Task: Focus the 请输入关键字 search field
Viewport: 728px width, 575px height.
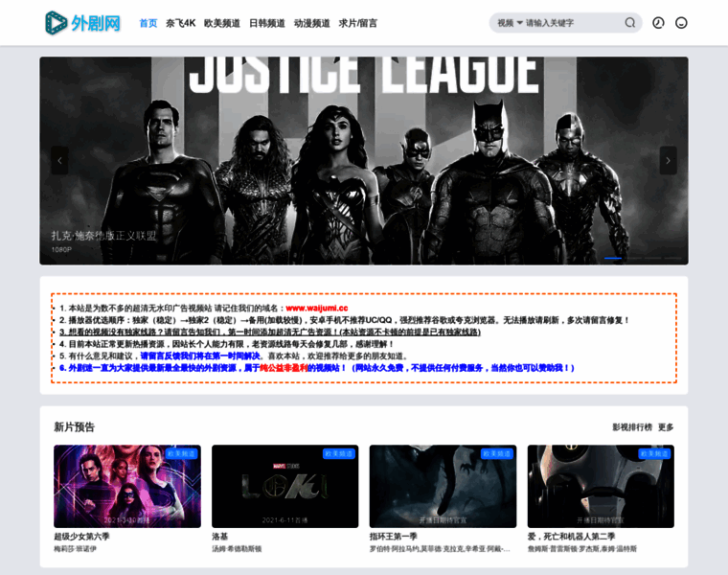Action: click(574, 23)
